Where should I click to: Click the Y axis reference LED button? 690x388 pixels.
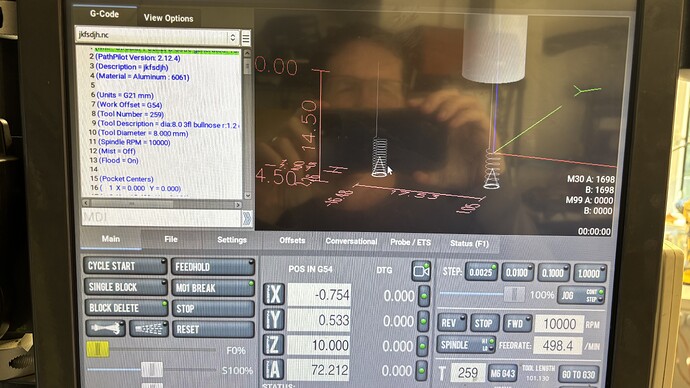(423, 321)
